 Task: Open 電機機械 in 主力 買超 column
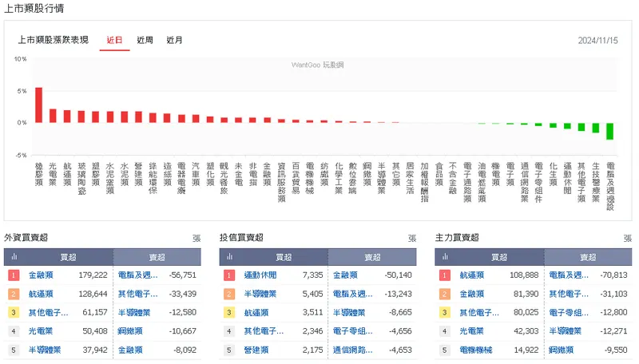pos(476,350)
